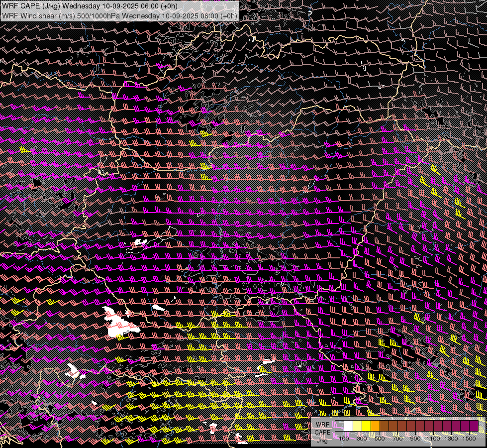Click the '1500' legend tick label
The height and width of the screenshot is (448, 487).
(469, 439)
